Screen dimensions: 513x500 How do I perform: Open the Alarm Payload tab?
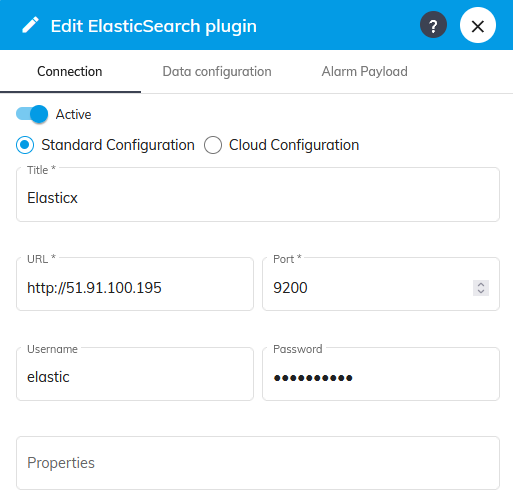tap(364, 72)
